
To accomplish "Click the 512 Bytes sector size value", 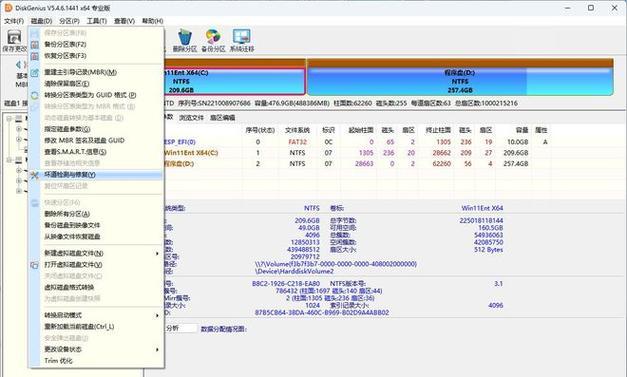I will [x=488, y=249].
